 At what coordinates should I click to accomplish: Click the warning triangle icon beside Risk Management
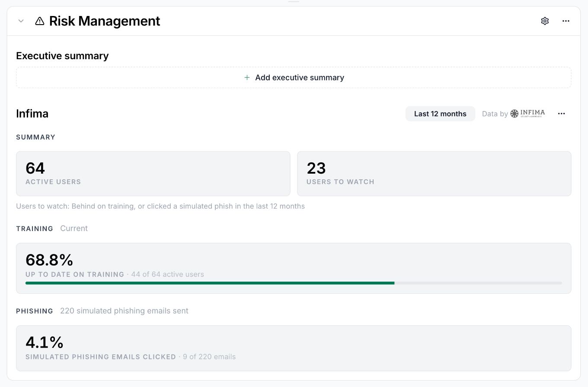point(40,21)
